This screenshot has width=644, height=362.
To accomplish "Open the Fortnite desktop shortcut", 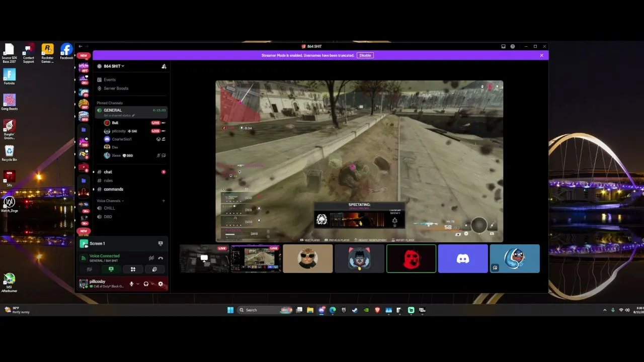I will click(x=9, y=77).
